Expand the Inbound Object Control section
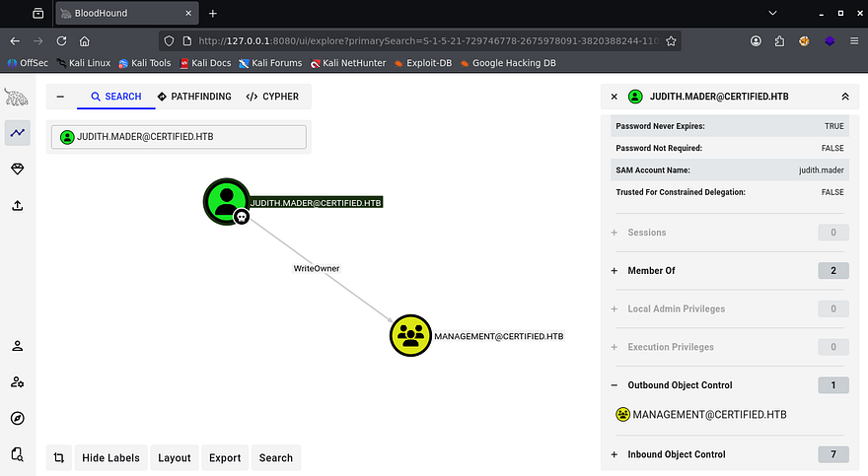Screen dimensions: 868x476 click(676, 454)
